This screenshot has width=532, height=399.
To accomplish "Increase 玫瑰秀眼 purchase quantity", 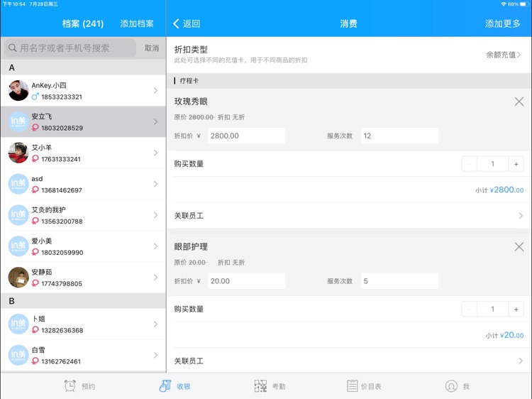I will pyautogui.click(x=516, y=164).
